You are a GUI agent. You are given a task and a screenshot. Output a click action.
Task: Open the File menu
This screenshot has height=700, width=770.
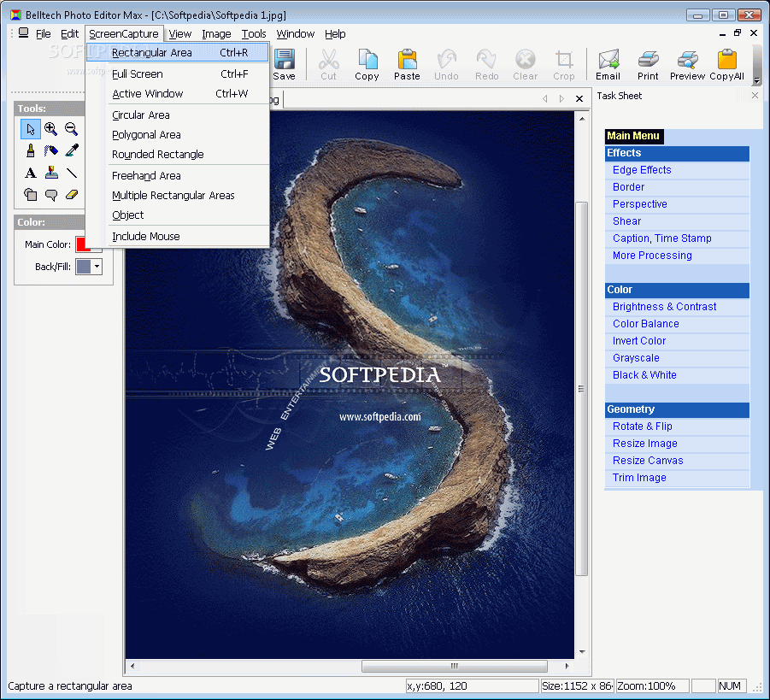[x=44, y=34]
